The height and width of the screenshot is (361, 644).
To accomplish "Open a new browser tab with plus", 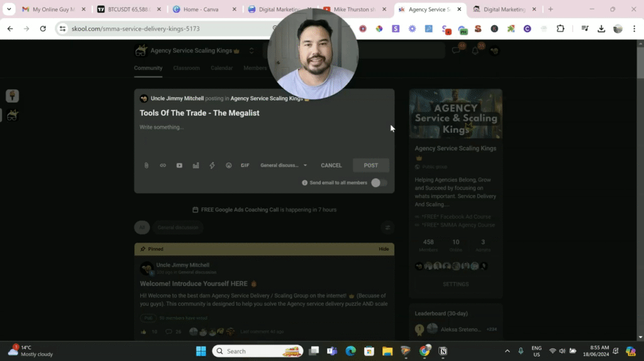I will tap(551, 9).
